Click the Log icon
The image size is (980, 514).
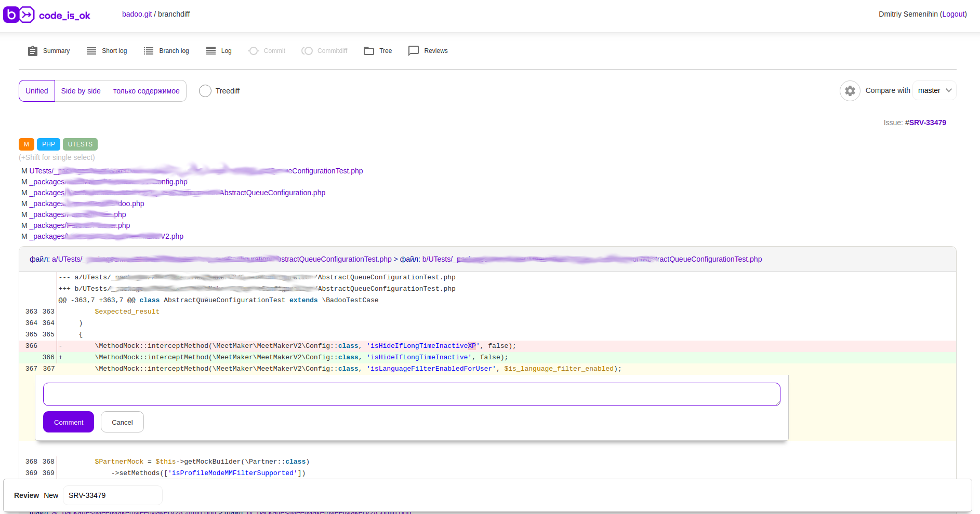pos(211,51)
